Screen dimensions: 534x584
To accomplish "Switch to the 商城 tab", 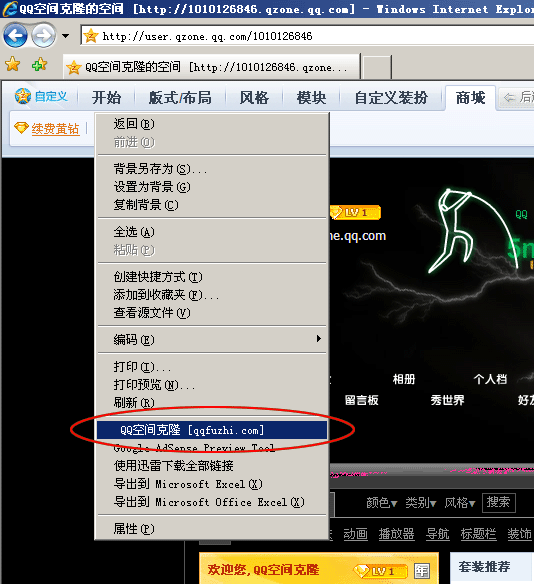I will tap(470, 98).
